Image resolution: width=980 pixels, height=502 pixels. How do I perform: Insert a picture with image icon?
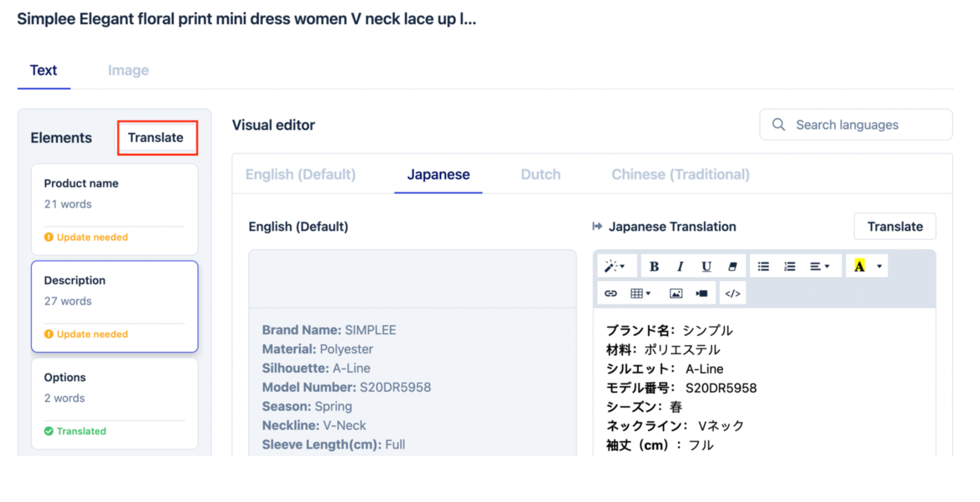(x=676, y=294)
